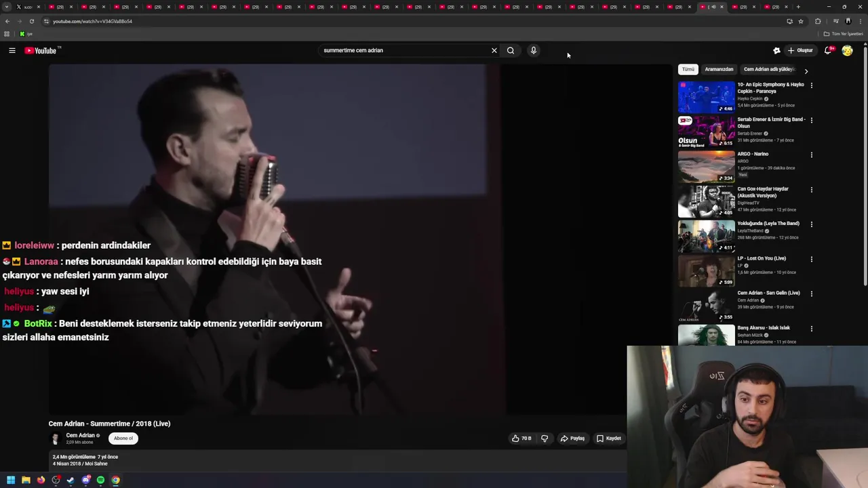Open options for the Paranoya video
This screenshot has height=488, width=868.
811,85
